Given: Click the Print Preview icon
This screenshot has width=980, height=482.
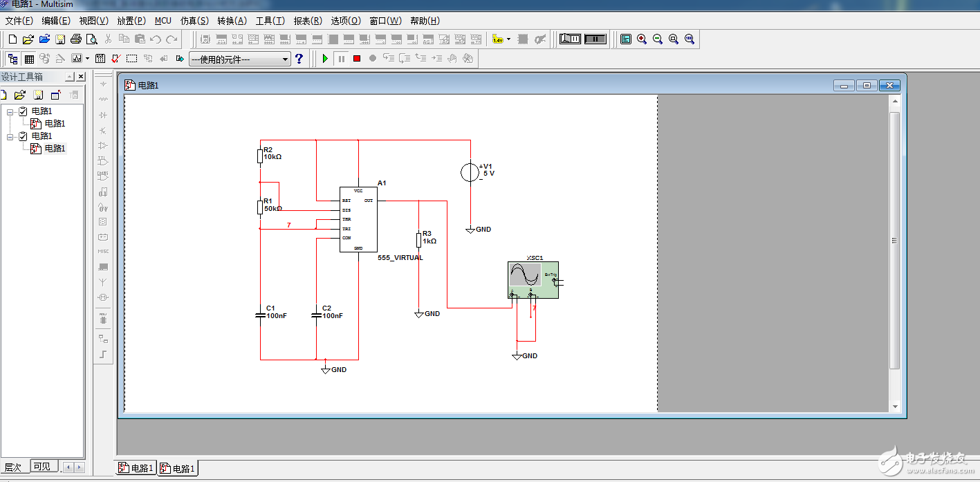Looking at the screenshot, I should (91, 39).
